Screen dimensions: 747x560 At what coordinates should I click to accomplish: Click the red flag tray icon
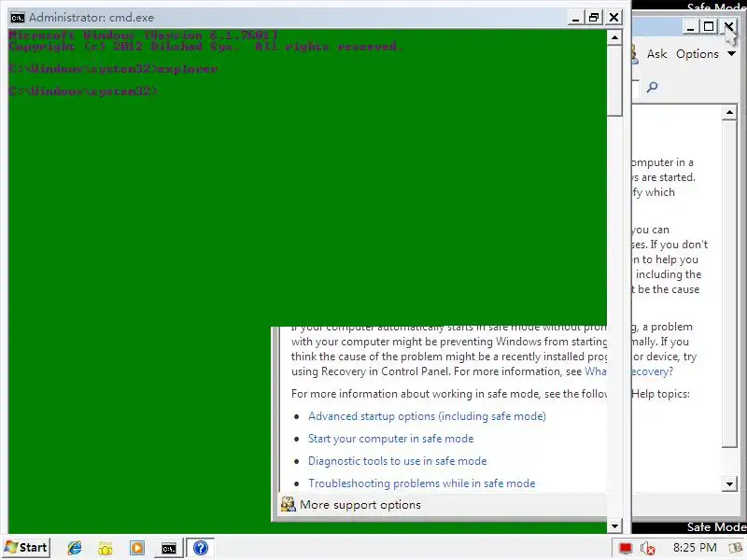click(625, 548)
